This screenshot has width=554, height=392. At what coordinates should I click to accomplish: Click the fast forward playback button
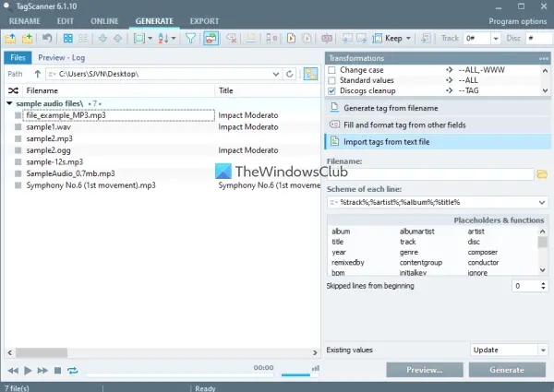click(42, 371)
